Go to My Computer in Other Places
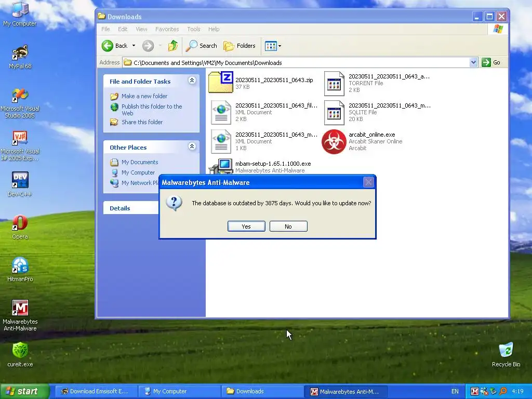This screenshot has height=399, width=532. pyautogui.click(x=138, y=172)
